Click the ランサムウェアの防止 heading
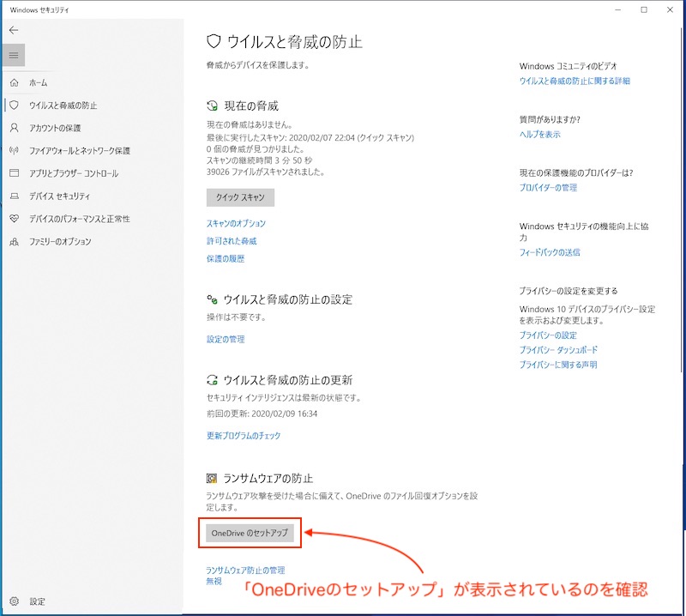The image size is (686, 616). 268,478
